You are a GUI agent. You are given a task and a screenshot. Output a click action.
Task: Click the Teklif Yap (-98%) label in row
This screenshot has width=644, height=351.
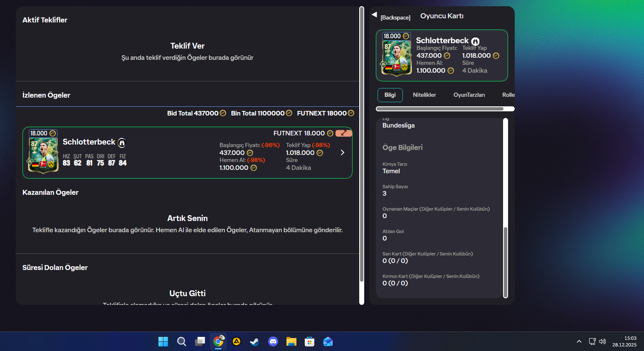308,145
